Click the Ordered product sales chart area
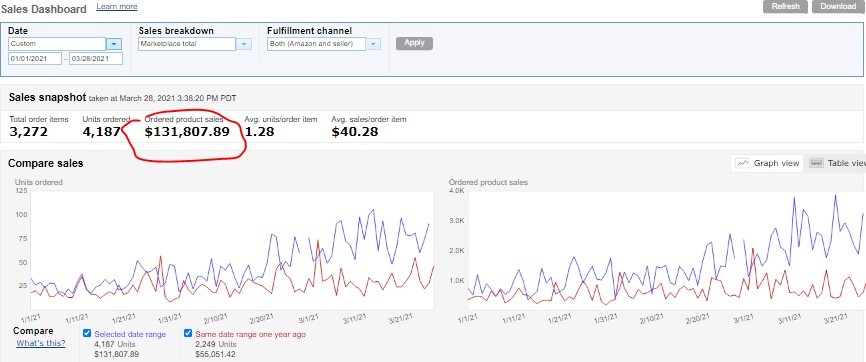 point(667,250)
